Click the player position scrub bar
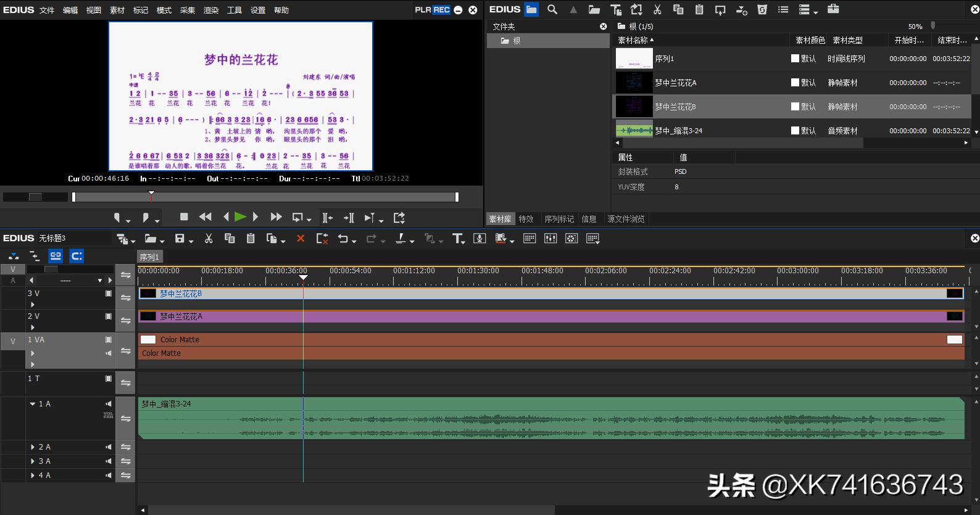The width and height of the screenshot is (980, 515). [265, 197]
